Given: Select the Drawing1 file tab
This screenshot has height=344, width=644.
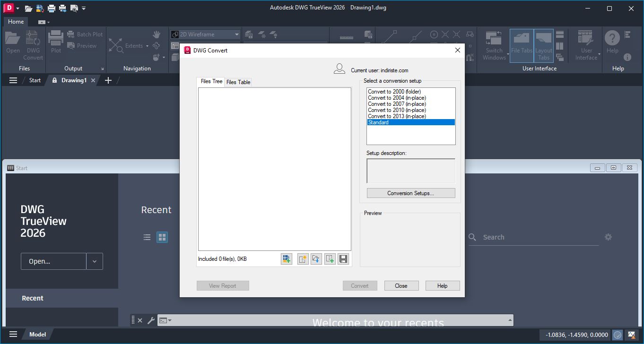Looking at the screenshot, I should pos(74,80).
